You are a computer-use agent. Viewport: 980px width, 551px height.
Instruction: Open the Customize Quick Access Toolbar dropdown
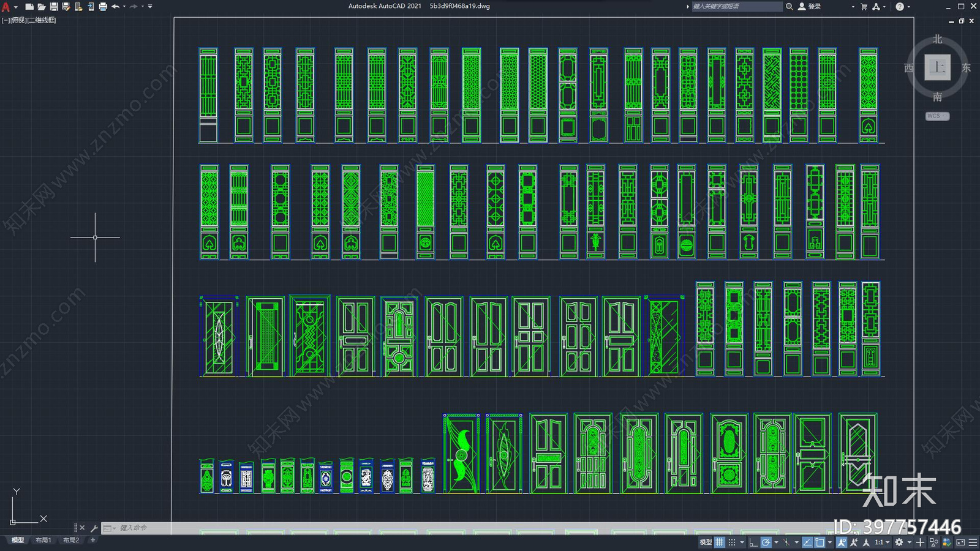pyautogui.click(x=150, y=7)
